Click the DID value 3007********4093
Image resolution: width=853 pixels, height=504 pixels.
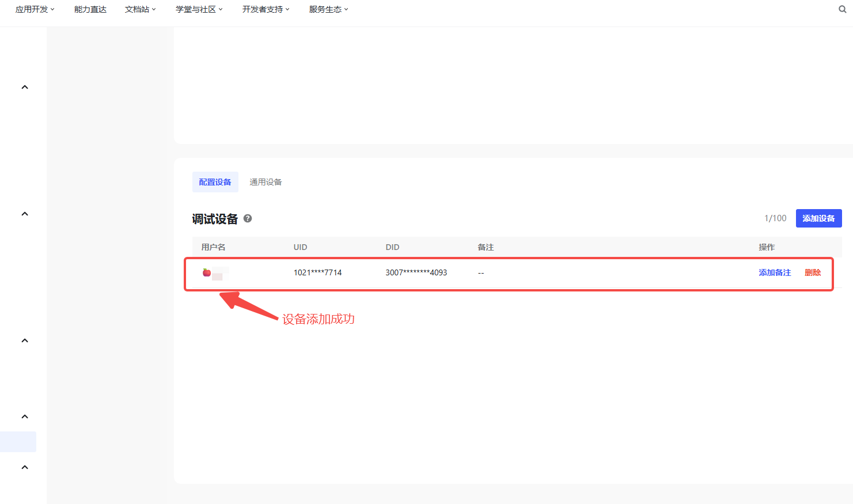[416, 272]
